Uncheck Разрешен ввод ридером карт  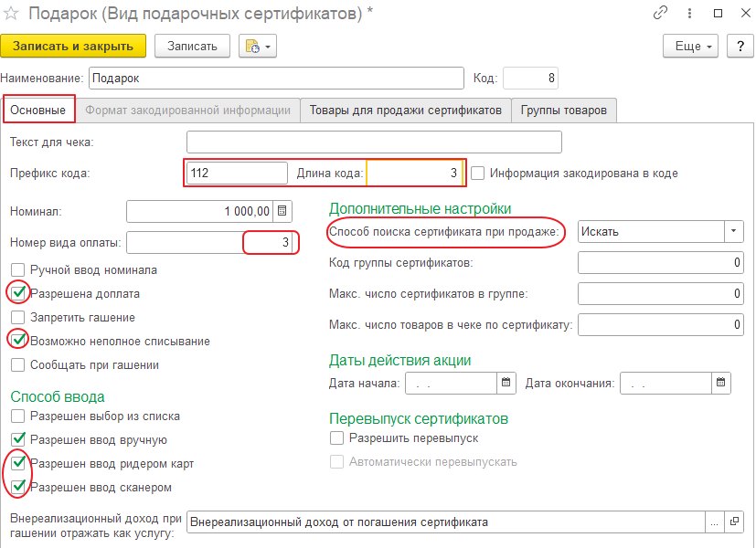[x=18, y=464]
